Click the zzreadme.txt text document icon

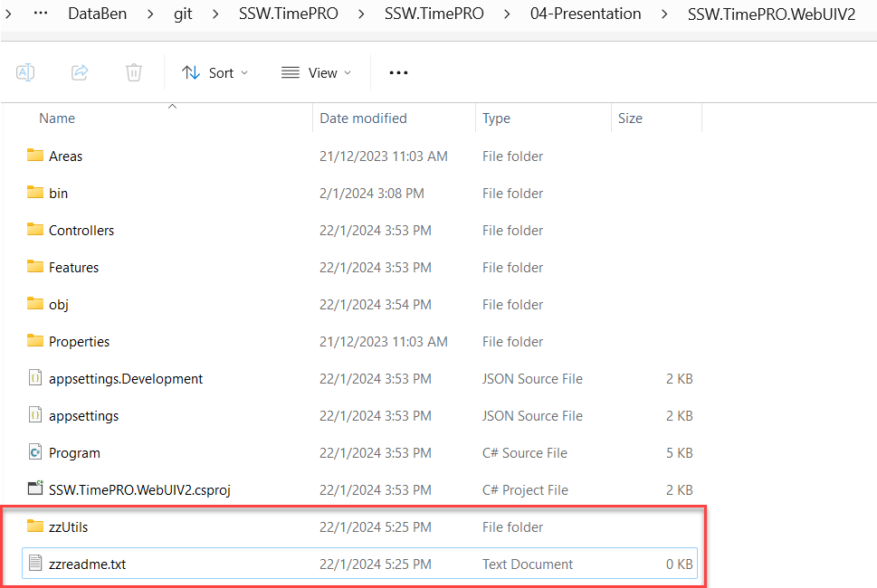point(35,564)
